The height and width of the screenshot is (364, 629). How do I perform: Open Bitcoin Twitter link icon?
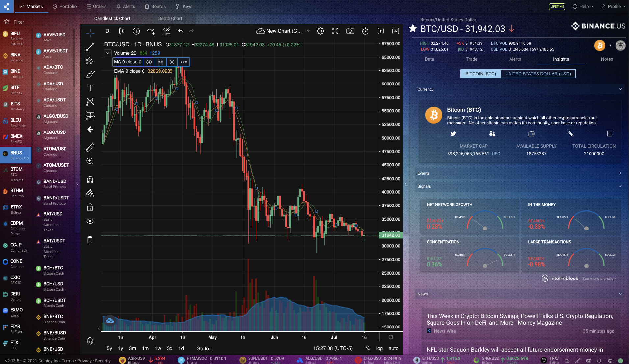(453, 133)
